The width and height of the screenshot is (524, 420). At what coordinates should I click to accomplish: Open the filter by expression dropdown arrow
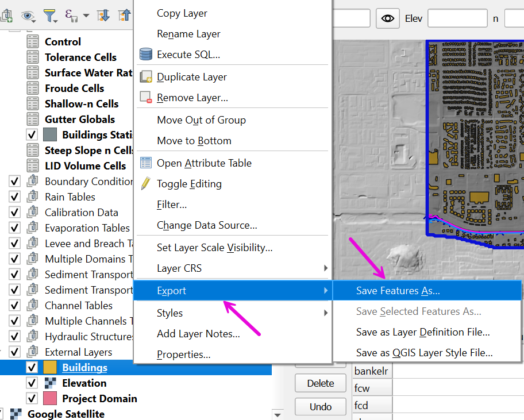(86, 16)
